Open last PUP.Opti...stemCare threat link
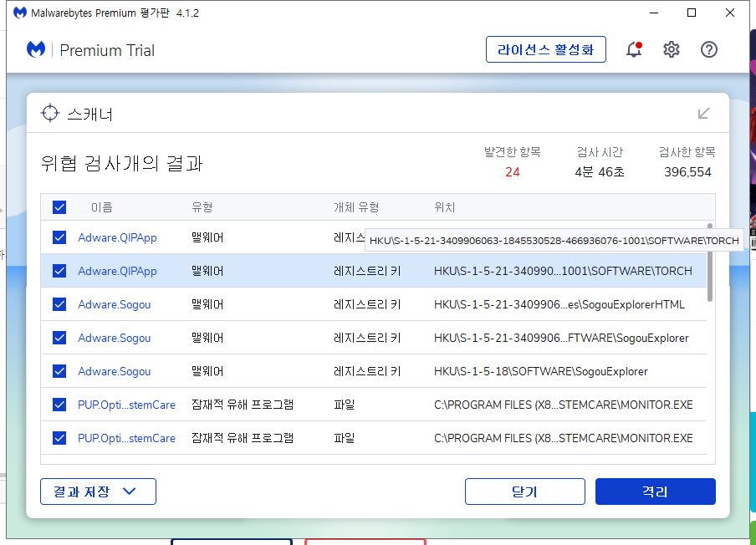 (127, 439)
